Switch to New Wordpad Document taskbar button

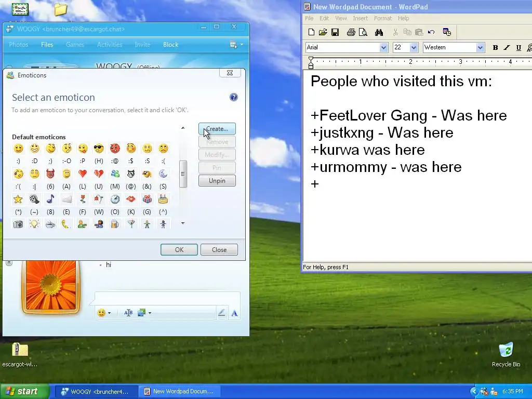click(x=179, y=392)
